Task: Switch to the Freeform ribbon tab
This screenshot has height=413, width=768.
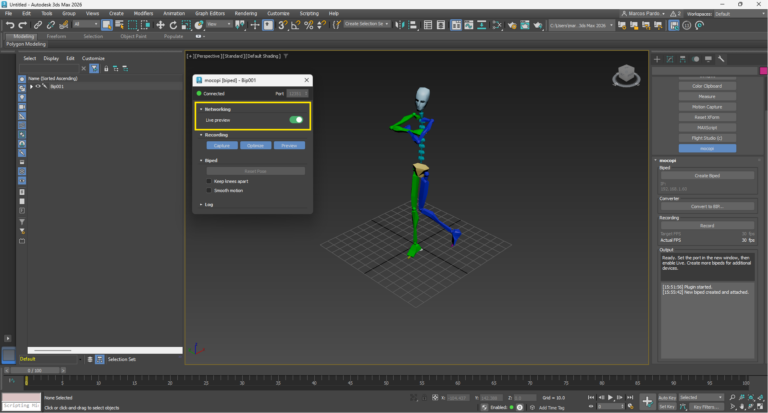Action: click(x=56, y=36)
